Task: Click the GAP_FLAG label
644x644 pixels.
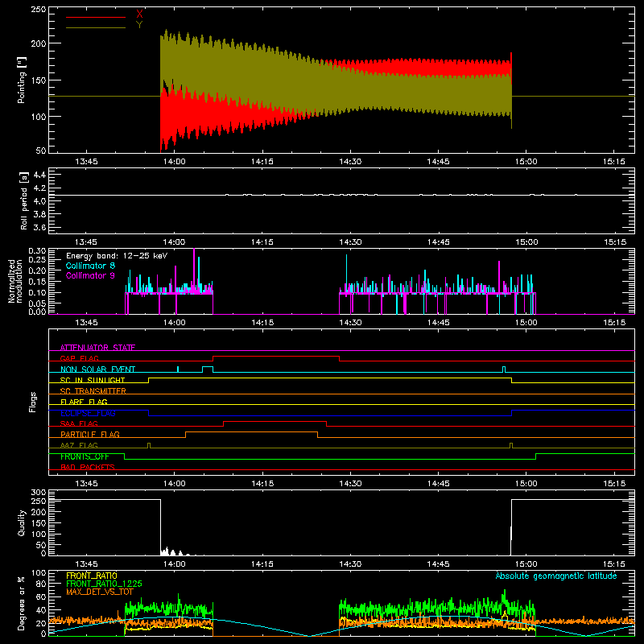Action: pos(79,358)
